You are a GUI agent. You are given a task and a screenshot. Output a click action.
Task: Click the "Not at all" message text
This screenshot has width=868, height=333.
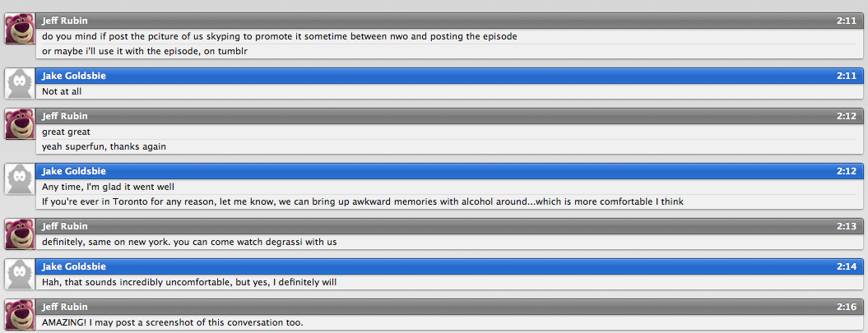click(x=62, y=91)
